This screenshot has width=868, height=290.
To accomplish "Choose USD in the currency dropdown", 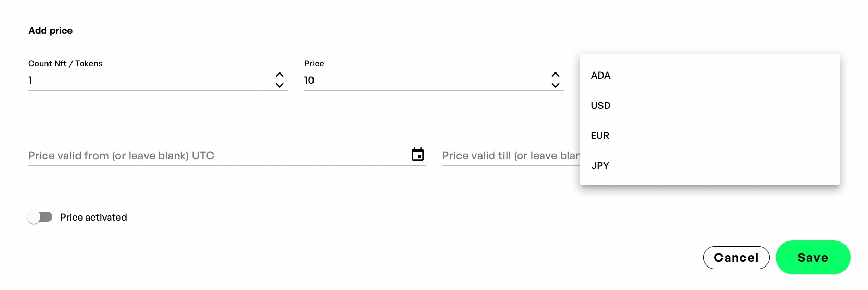I will click(601, 106).
